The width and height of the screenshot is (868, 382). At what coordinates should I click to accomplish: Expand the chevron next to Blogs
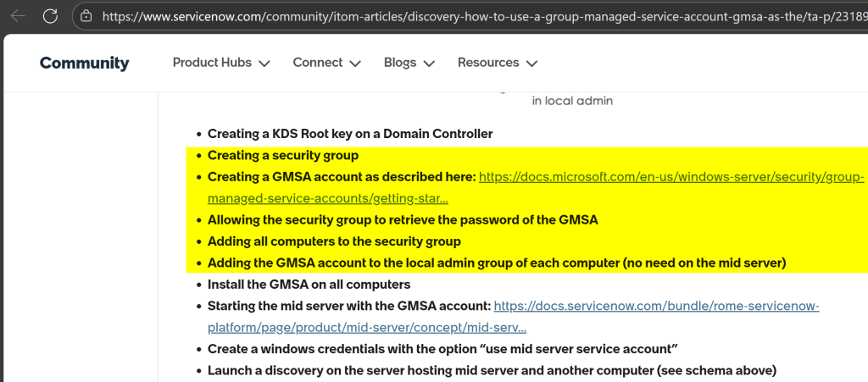tap(429, 64)
